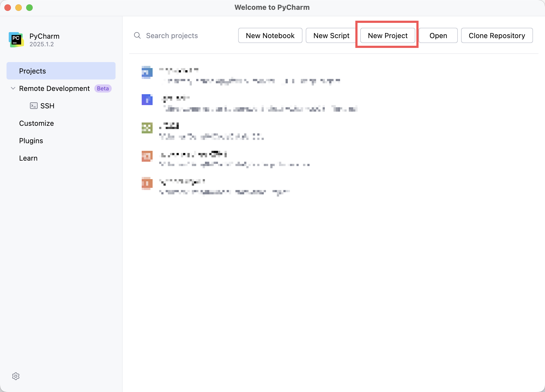Viewport: 545px width, 392px height.
Task: Click the Open button
Action: [x=438, y=35]
